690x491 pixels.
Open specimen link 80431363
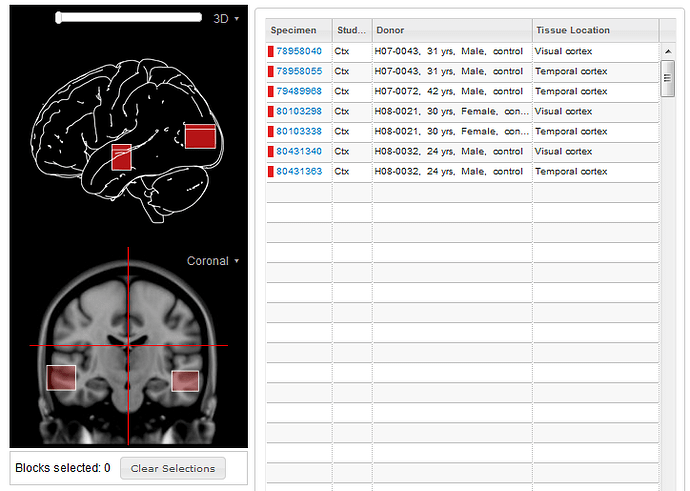click(299, 171)
